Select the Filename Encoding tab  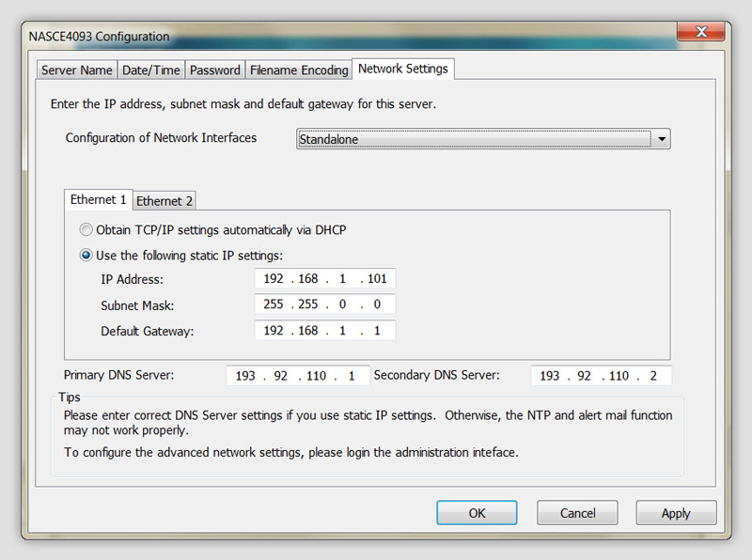[x=299, y=70]
